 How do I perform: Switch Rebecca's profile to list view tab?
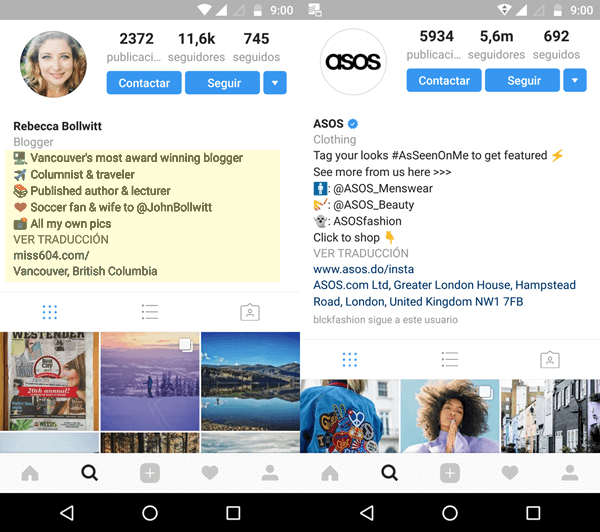pyautogui.click(x=150, y=312)
